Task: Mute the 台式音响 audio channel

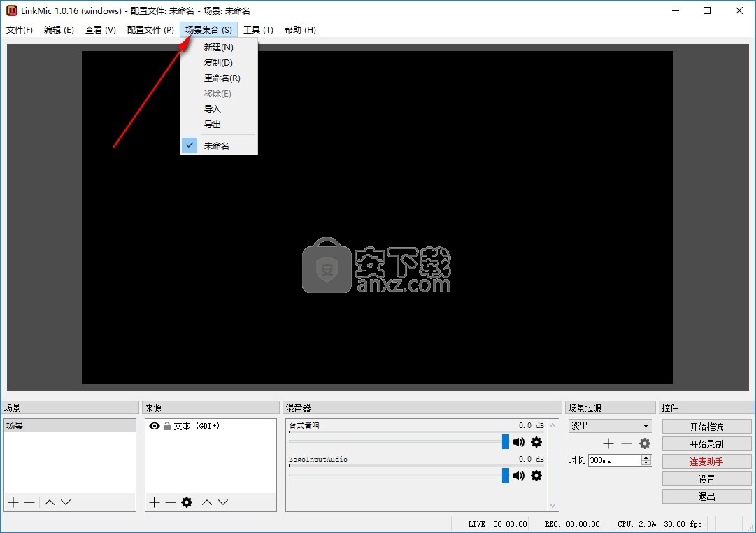Action: [x=519, y=442]
